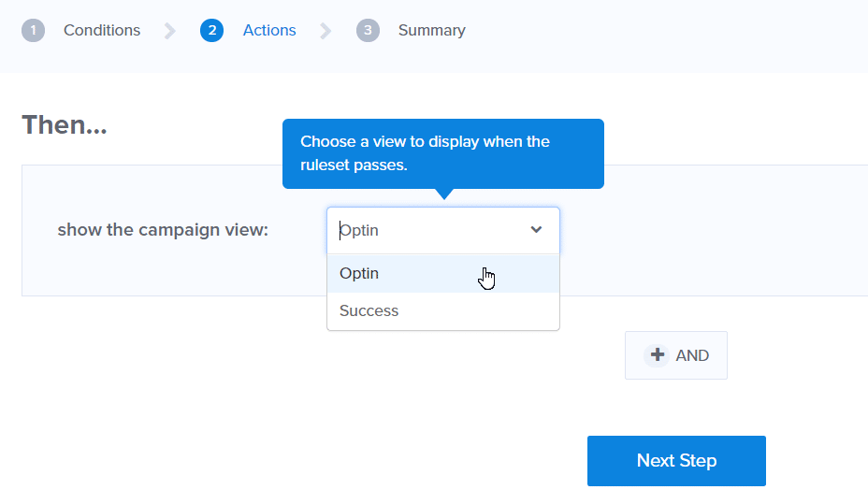The height and width of the screenshot is (504, 868).
Task: Select Optin from the dropdown list
Action: coord(359,274)
